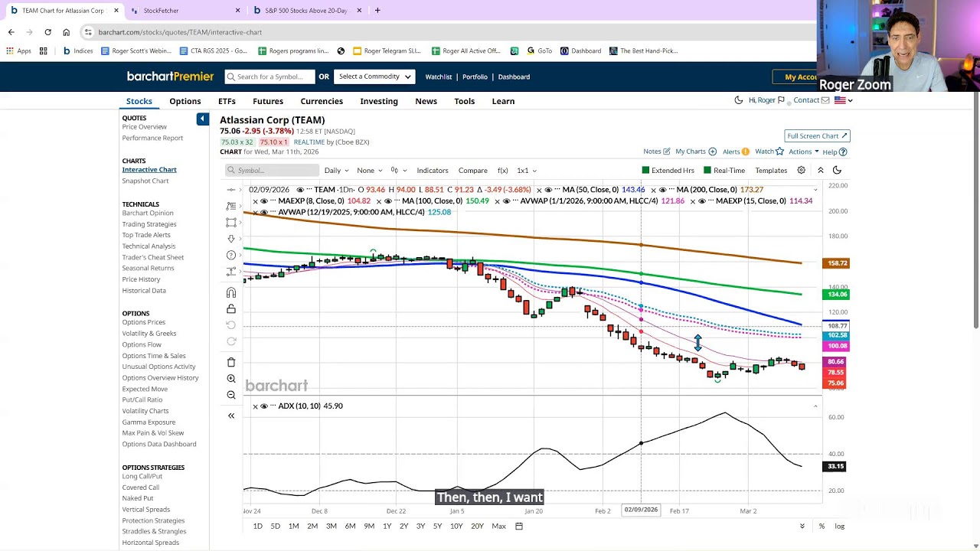The width and height of the screenshot is (980, 551).
Task: Click the site night-mode moon icon
Action: (x=739, y=100)
